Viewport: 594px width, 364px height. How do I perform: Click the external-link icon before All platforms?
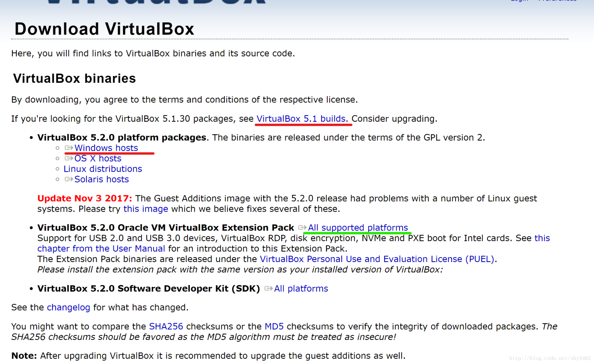pos(268,288)
